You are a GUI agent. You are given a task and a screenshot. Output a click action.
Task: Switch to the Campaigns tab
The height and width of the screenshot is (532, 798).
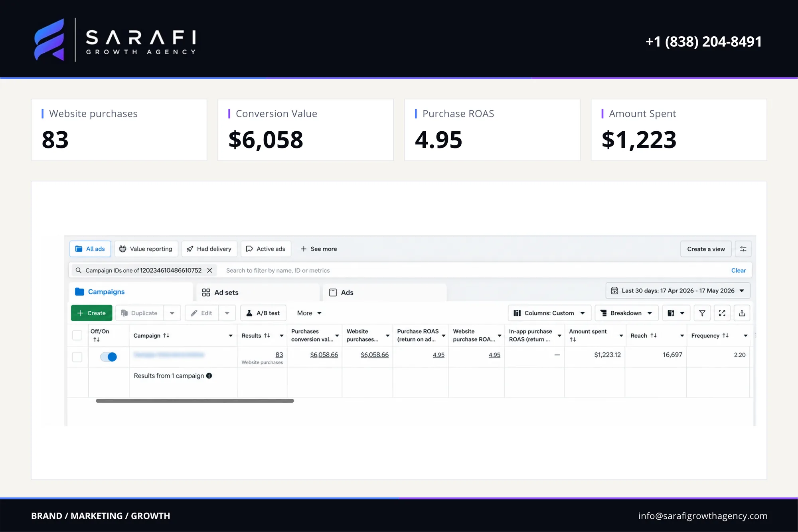tap(131, 292)
